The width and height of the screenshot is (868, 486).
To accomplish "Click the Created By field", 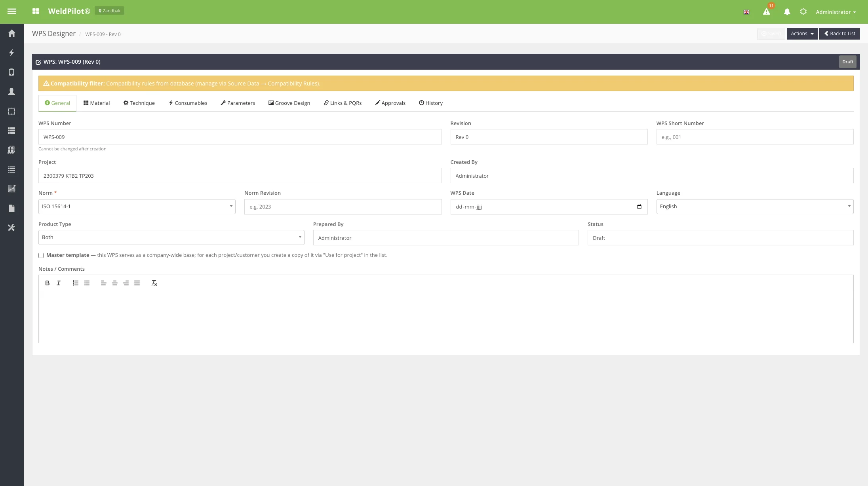I will pyautogui.click(x=652, y=176).
